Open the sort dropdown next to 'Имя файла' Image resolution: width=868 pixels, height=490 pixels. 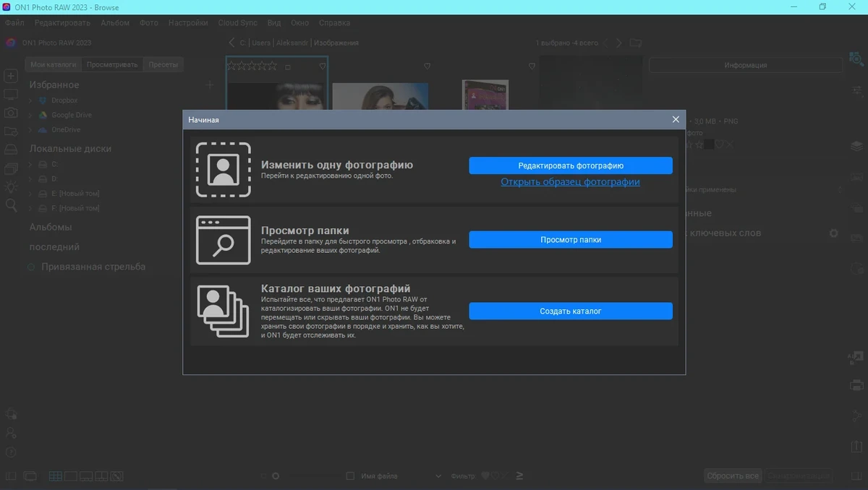438,476
